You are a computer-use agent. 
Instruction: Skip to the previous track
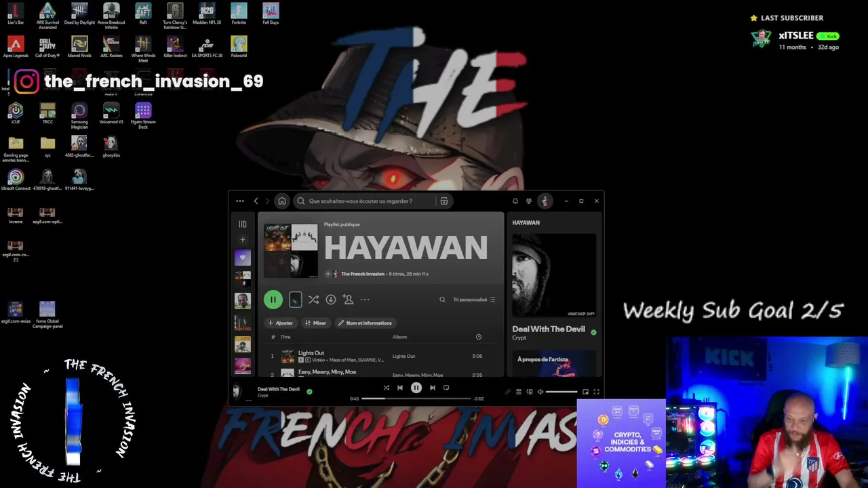(x=400, y=388)
